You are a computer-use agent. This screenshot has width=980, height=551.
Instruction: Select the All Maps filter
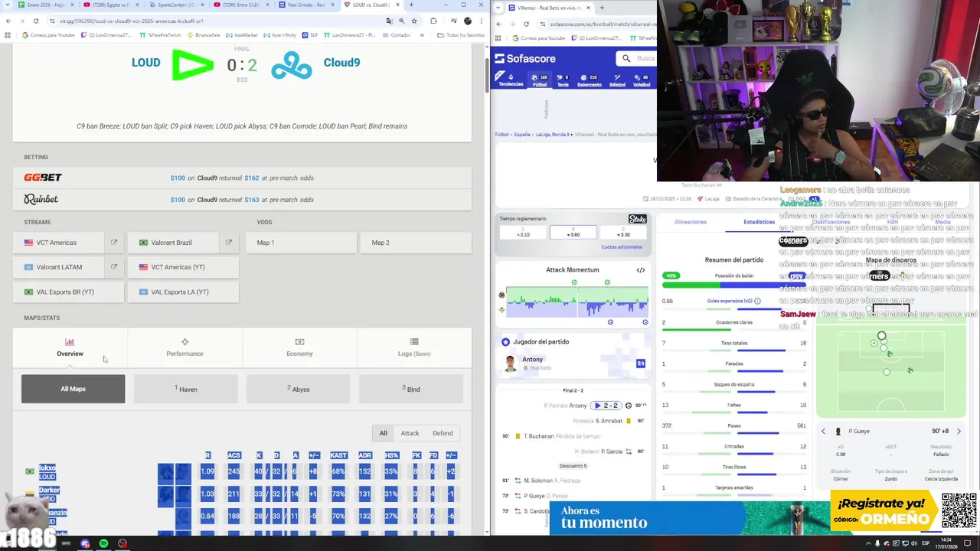pyautogui.click(x=73, y=389)
